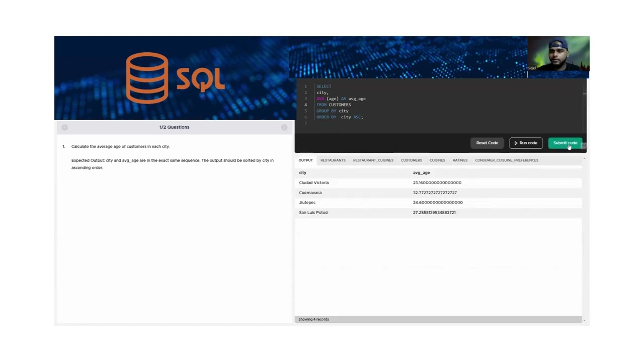This screenshot has width=644, height=362.
Task: Open the CUSTOMERS table tab
Action: [412, 160]
